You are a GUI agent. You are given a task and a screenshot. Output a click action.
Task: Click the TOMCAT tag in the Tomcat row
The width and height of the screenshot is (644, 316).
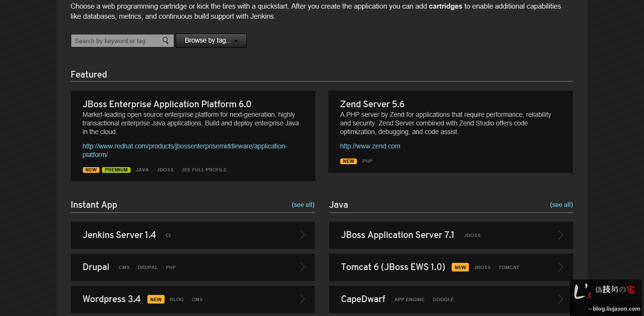[x=509, y=268]
